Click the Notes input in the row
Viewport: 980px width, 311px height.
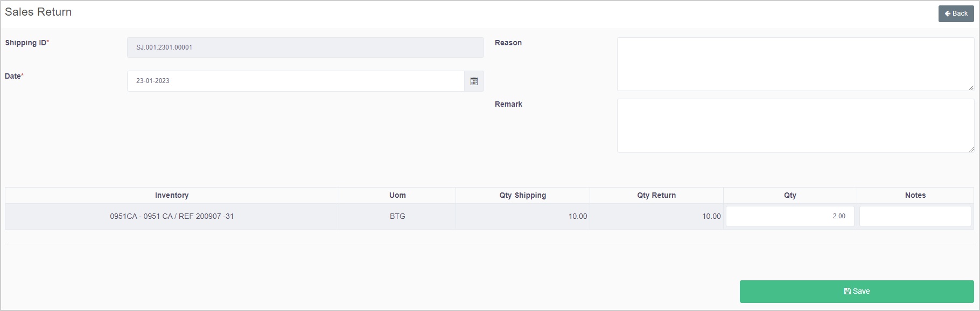point(915,216)
